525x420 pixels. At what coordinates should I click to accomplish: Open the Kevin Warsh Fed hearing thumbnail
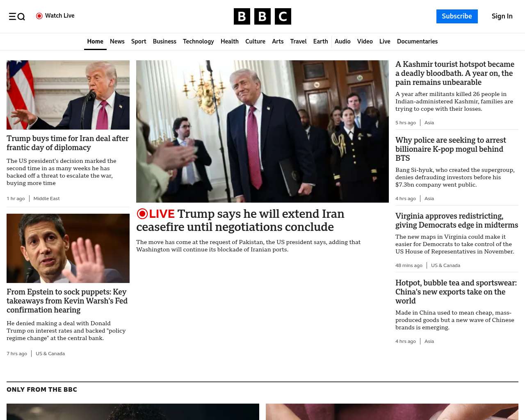click(68, 248)
